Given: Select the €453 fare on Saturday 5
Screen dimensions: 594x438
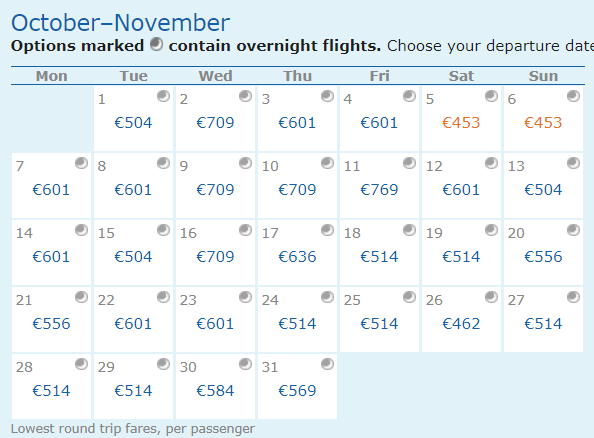Looking at the screenshot, I should (x=461, y=123).
